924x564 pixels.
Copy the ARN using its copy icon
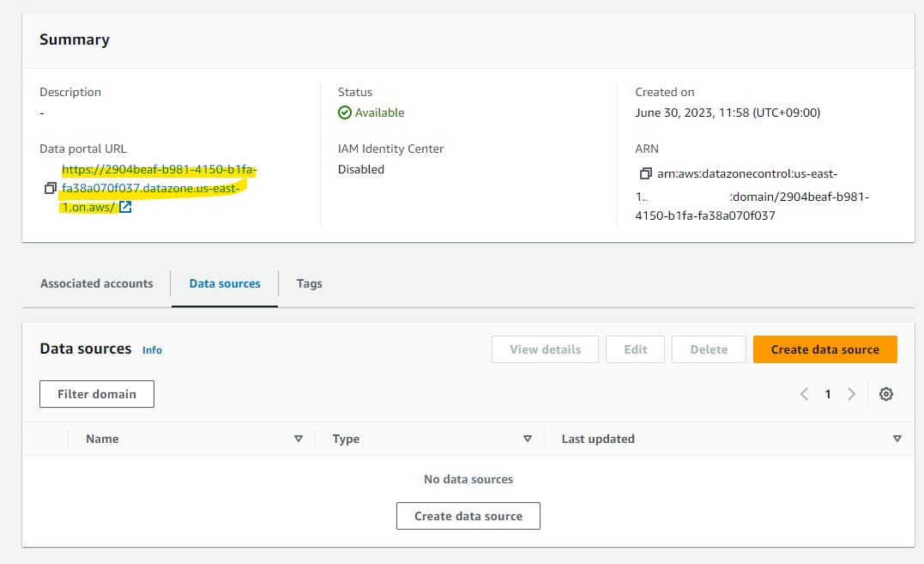pos(645,173)
